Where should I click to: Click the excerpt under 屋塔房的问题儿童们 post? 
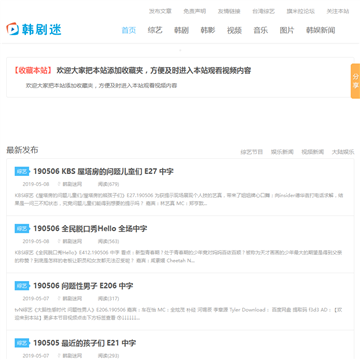[x=179, y=199]
